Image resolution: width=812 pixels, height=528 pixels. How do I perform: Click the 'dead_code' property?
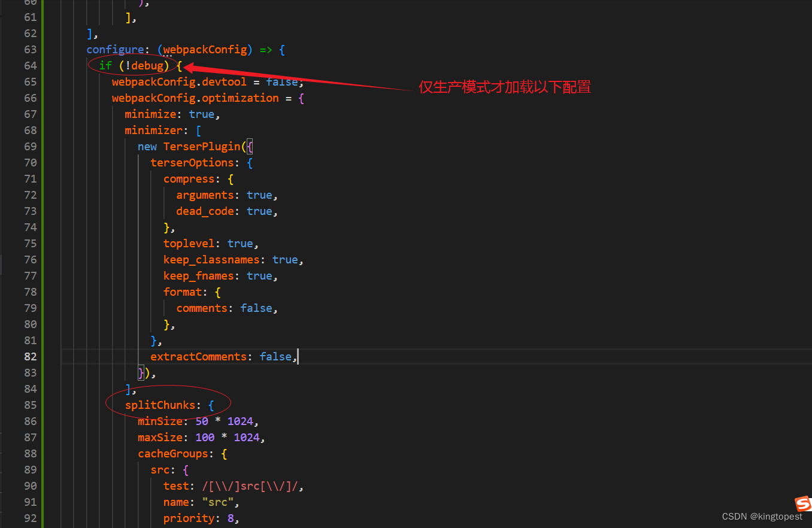pyautogui.click(x=205, y=211)
